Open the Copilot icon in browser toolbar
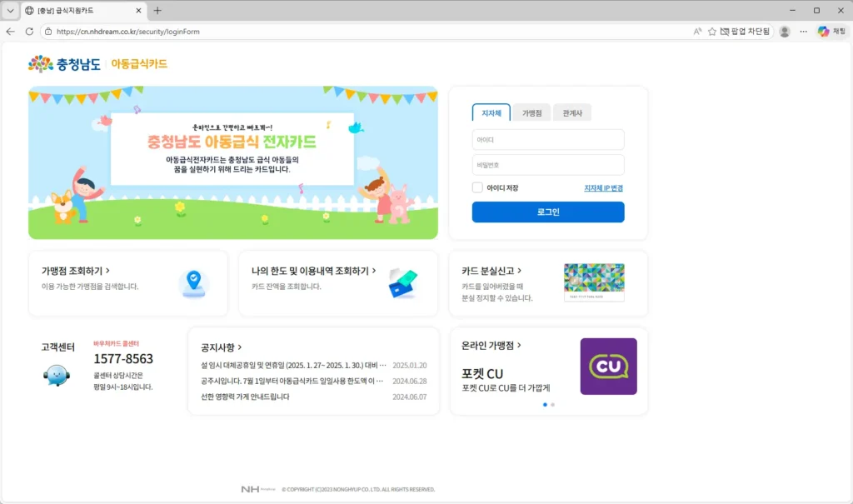The height and width of the screenshot is (504, 853). click(x=823, y=32)
